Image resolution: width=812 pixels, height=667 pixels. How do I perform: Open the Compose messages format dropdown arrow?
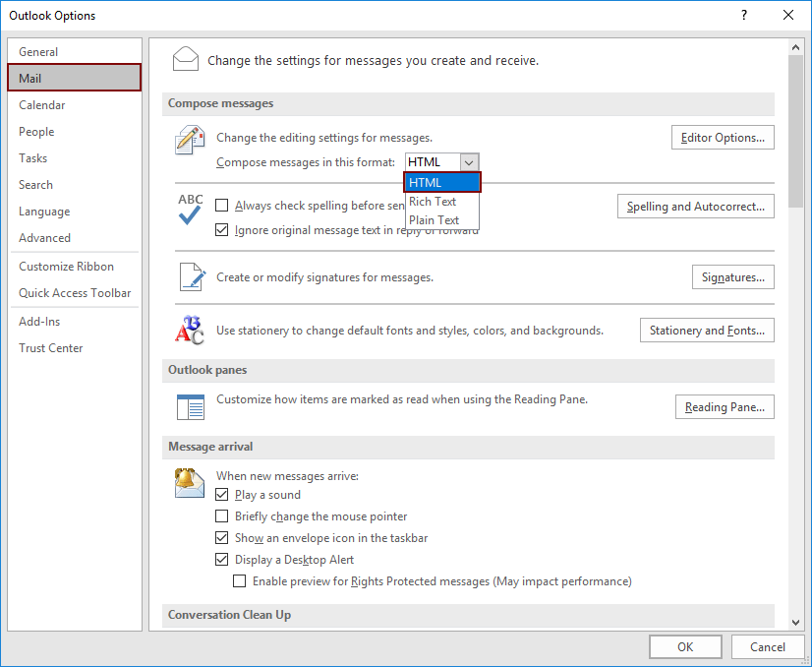pyautogui.click(x=469, y=162)
